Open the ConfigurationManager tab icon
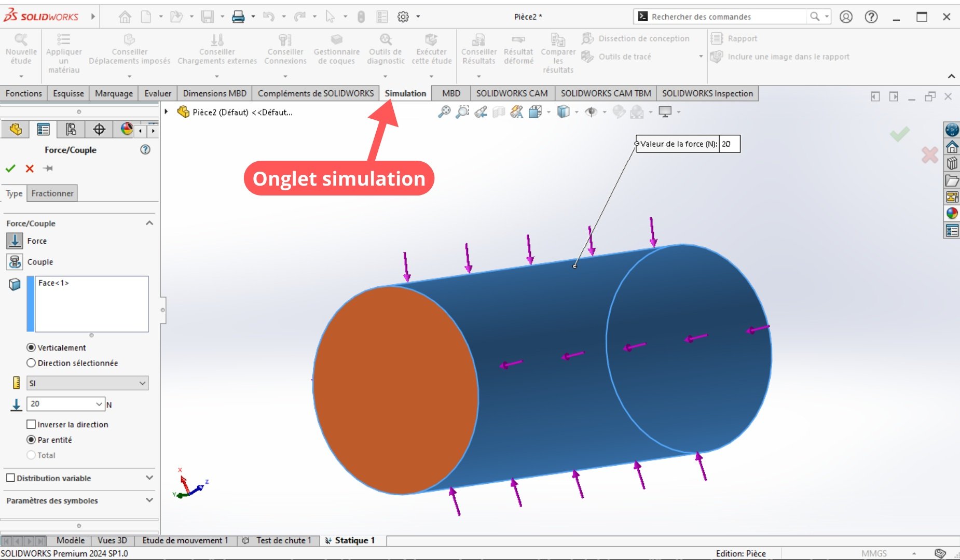The height and width of the screenshot is (560, 960). click(x=71, y=129)
